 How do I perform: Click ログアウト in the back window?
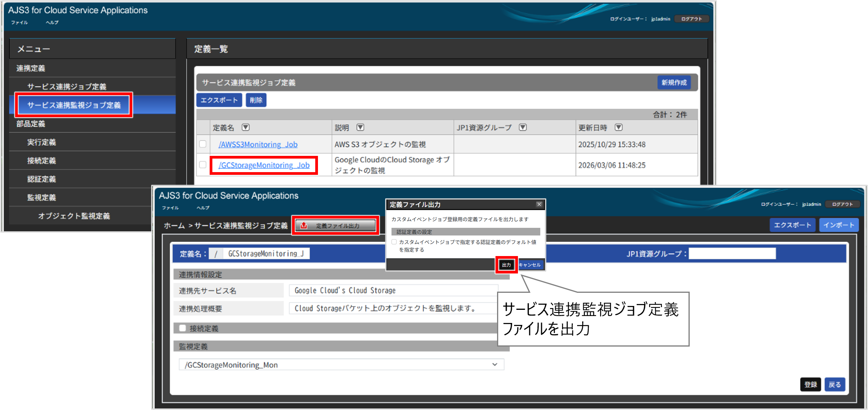(x=692, y=19)
